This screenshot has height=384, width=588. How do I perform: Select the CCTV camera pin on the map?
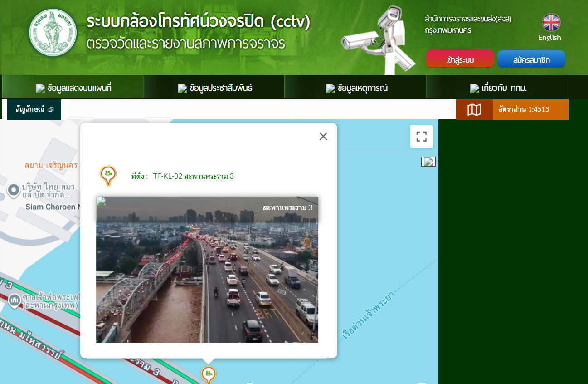pos(208,374)
